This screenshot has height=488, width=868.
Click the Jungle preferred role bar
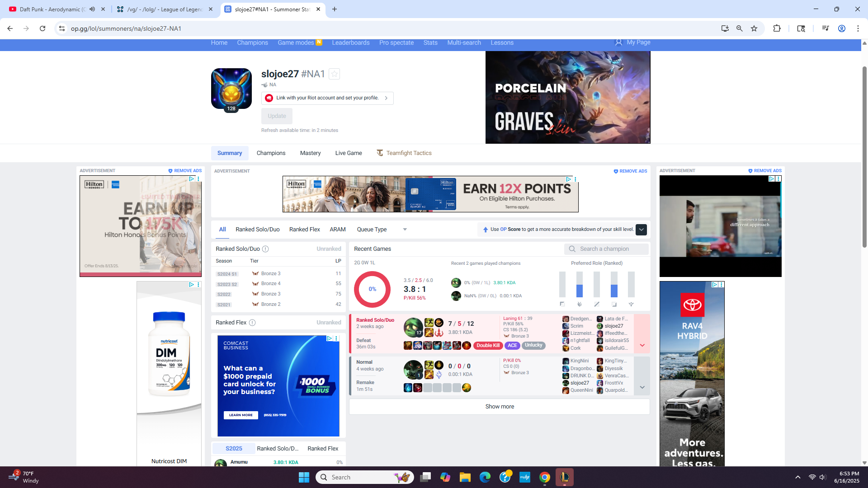click(x=580, y=285)
